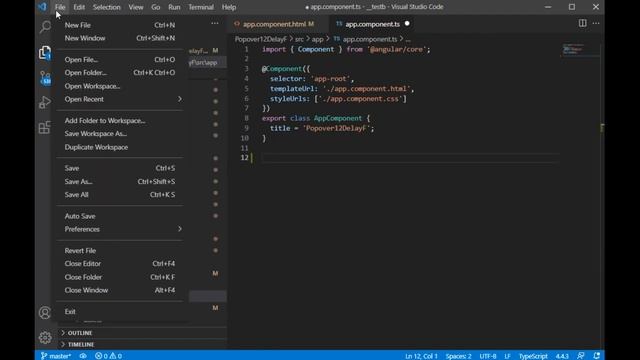Open the Accounts icon in activity bar

45,313
